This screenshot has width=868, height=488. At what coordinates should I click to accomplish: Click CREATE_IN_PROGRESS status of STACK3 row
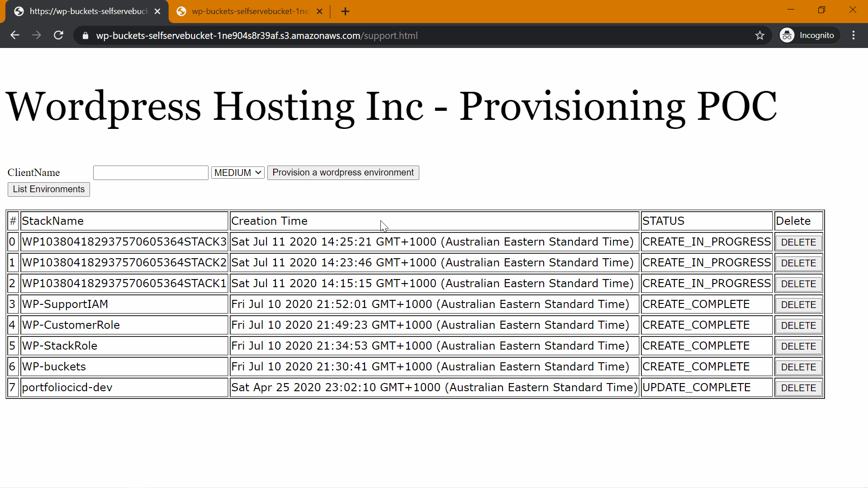[x=707, y=242]
